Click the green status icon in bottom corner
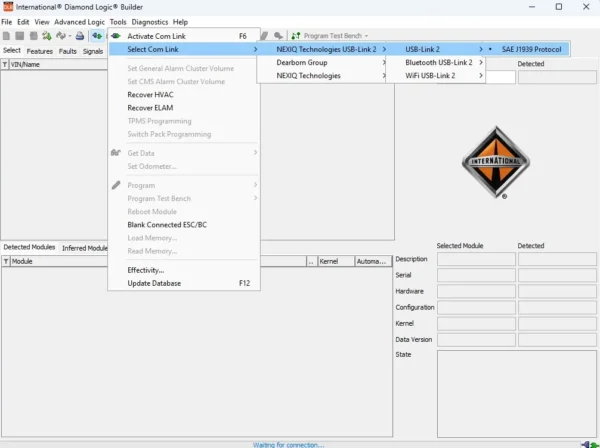 coord(594,445)
